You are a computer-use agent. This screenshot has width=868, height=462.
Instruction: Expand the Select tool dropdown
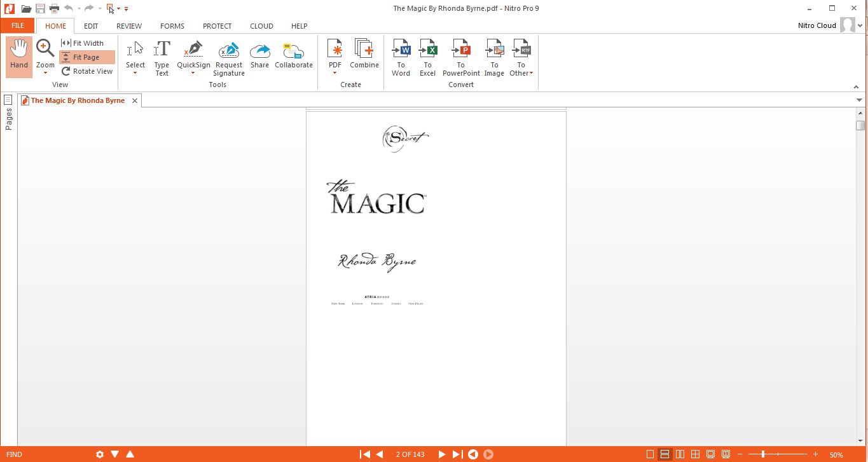coord(135,73)
